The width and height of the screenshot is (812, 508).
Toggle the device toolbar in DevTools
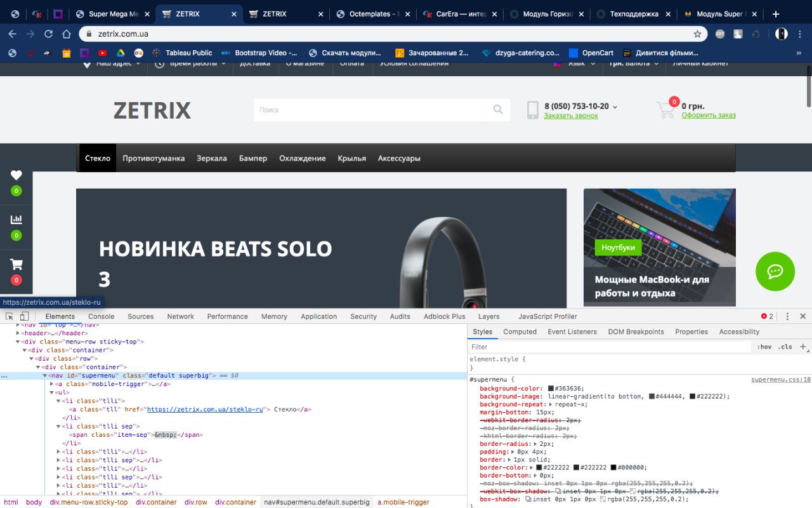[x=24, y=316]
